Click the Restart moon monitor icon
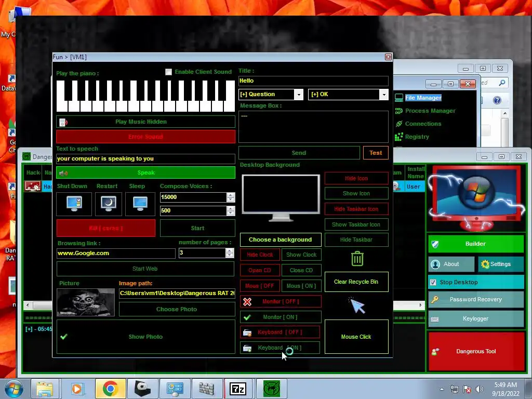Image resolution: width=532 pixels, height=399 pixels. pyautogui.click(x=109, y=204)
